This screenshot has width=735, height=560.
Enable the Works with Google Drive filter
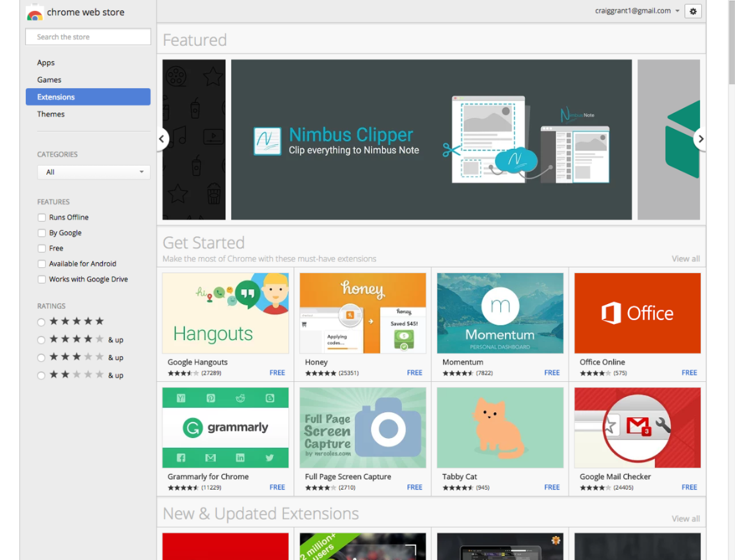click(x=41, y=279)
